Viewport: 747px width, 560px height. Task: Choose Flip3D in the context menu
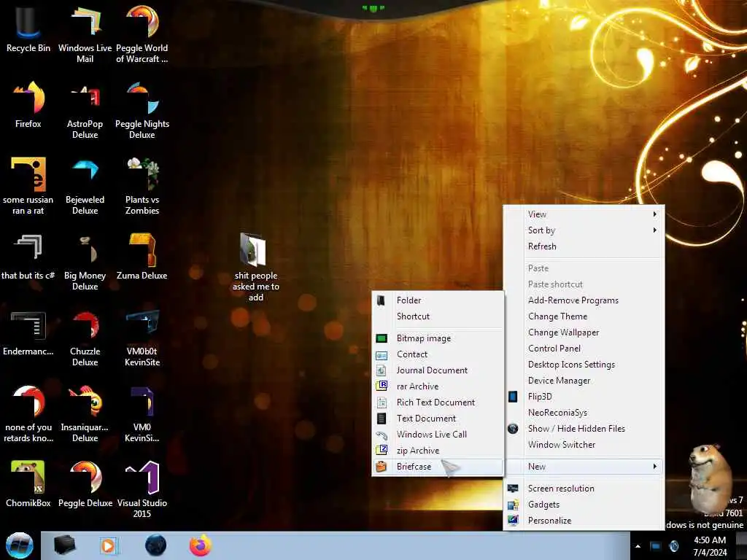(584, 397)
